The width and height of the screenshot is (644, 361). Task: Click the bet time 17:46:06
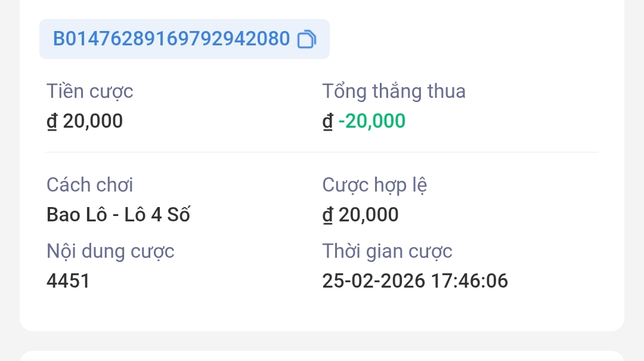tap(469, 280)
